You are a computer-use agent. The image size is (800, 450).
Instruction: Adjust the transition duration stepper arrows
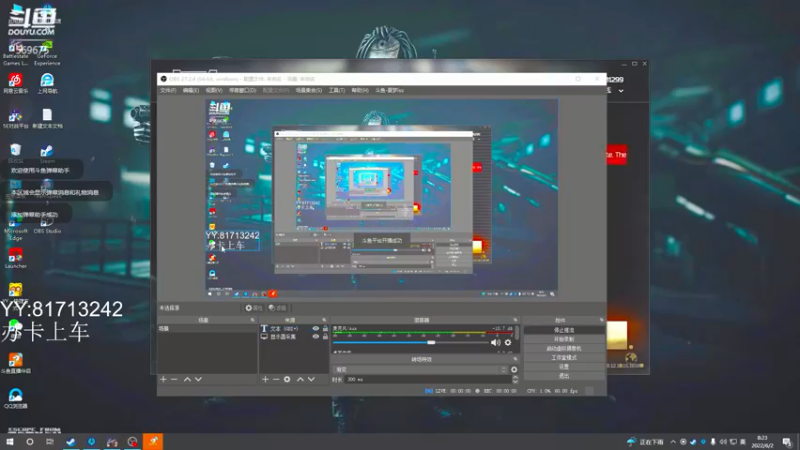click(x=515, y=379)
